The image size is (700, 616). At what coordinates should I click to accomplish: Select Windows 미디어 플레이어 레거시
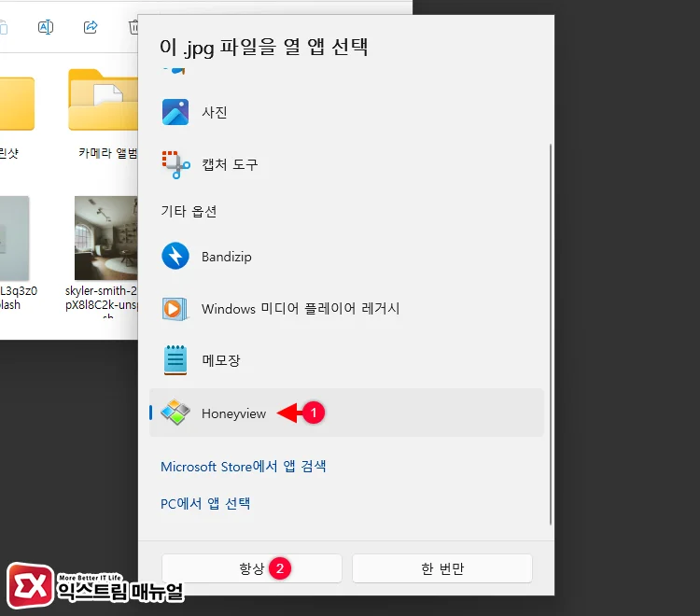(346, 308)
